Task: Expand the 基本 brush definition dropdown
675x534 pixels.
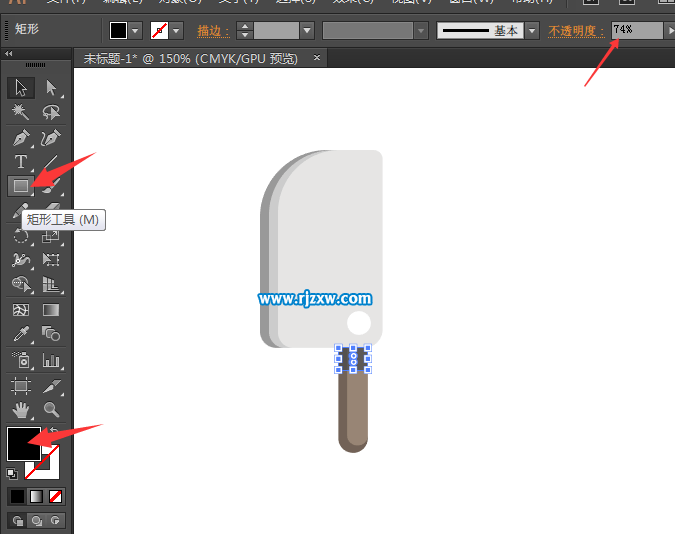Action: [x=532, y=31]
